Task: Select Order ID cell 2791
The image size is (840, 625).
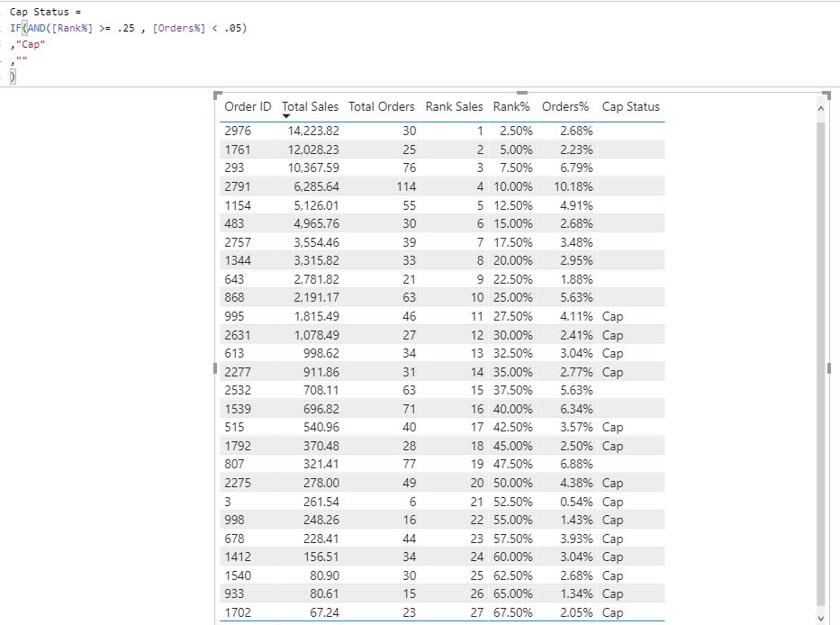Action: 238,186
